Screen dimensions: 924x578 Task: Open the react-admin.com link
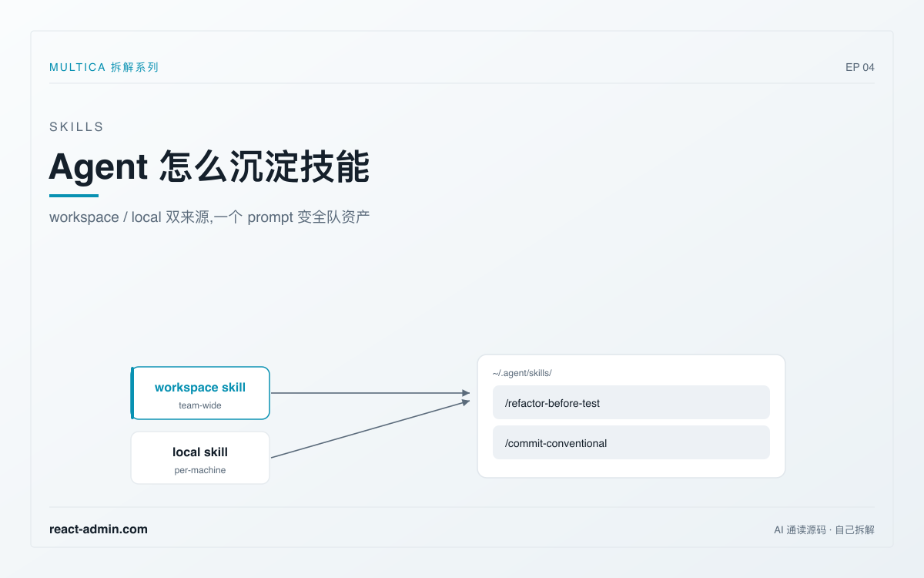[99, 529]
